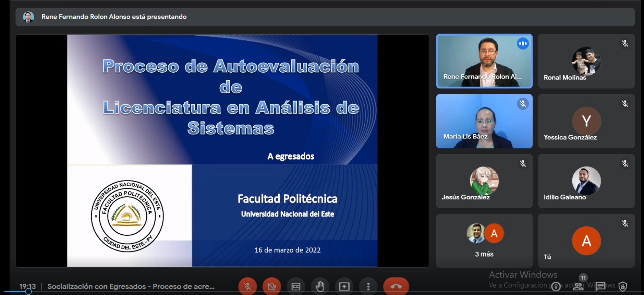Click Idilio Galeano profile picture
The width and height of the screenshot is (644, 295).
click(x=586, y=181)
